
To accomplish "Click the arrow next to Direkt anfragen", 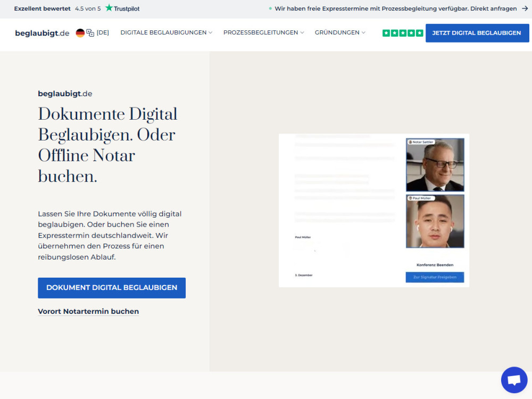I will tap(525, 9).
